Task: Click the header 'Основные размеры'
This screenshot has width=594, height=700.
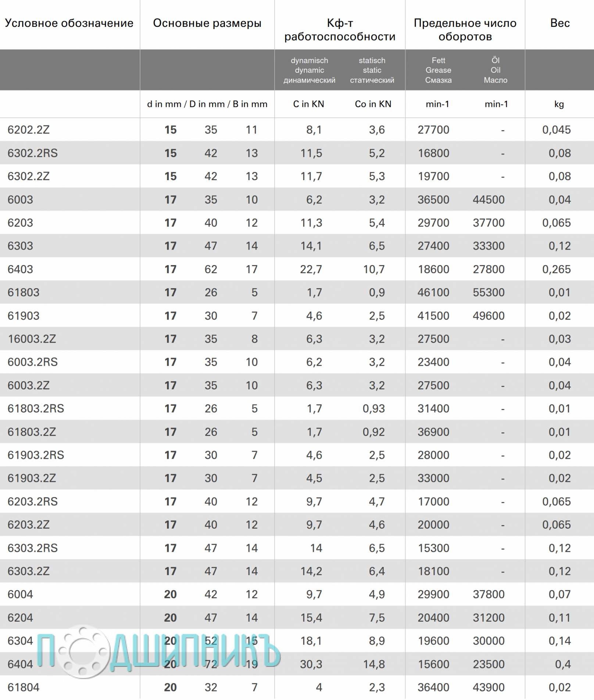Action: (x=207, y=23)
